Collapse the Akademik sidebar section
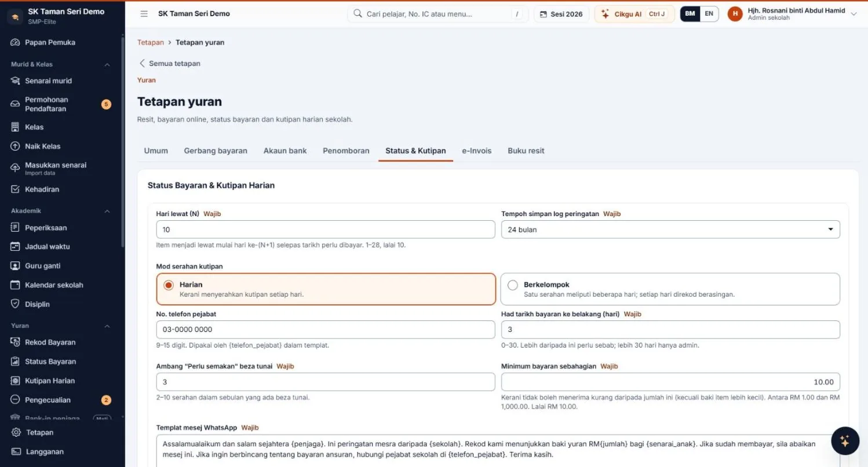The image size is (868, 467). (x=107, y=211)
